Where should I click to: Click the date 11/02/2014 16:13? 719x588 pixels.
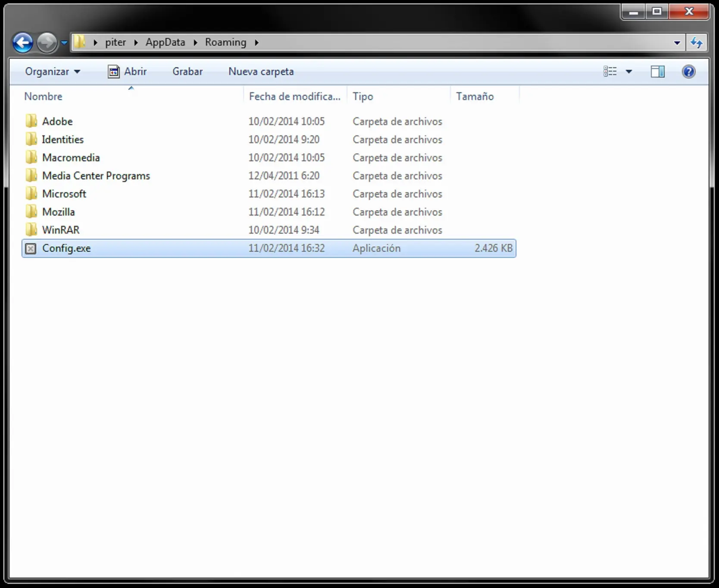click(x=287, y=194)
